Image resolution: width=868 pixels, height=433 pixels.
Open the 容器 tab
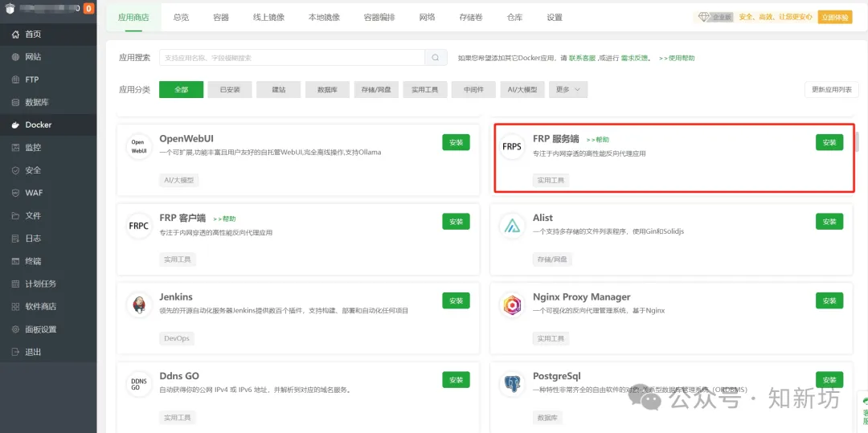[x=221, y=17]
